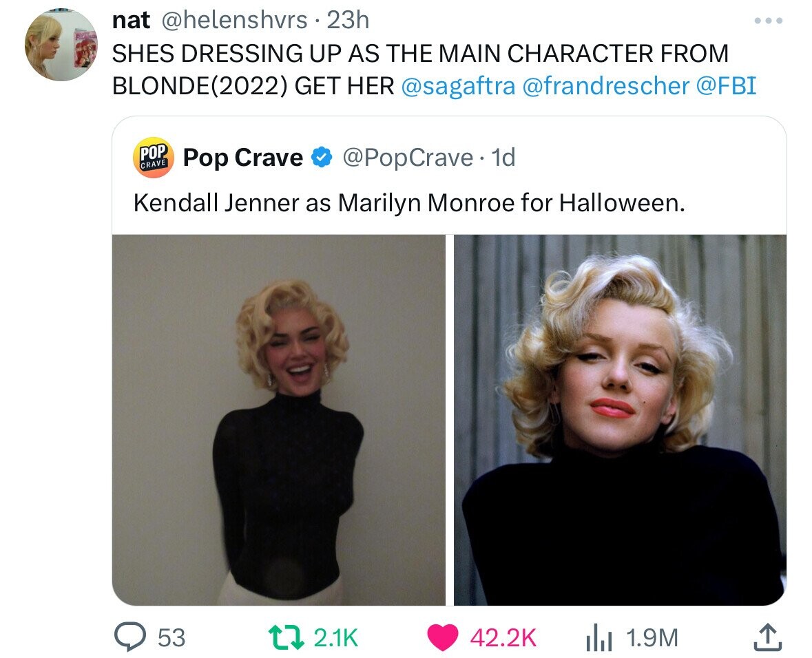Unlike the tweet via pink heart icon
812x658 pixels.
coord(443,637)
